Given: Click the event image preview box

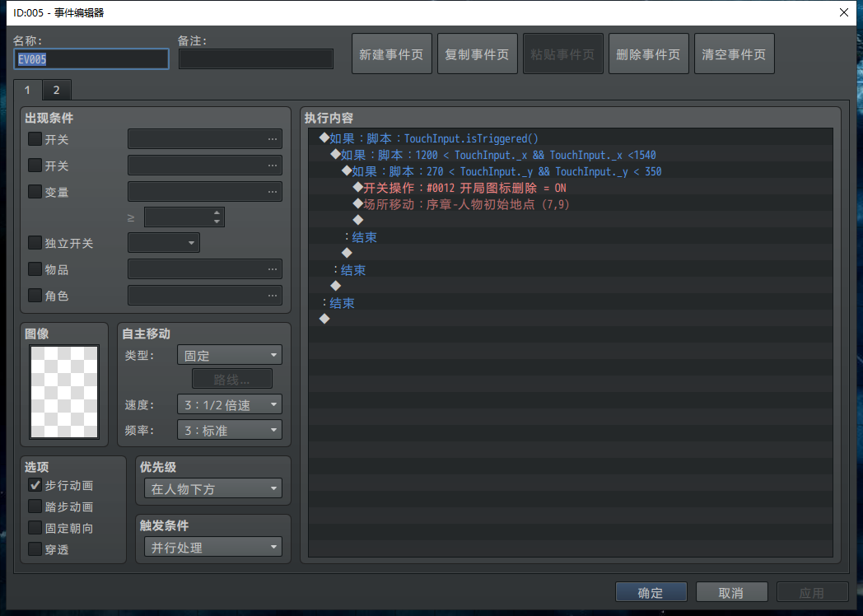Looking at the screenshot, I should point(64,392).
